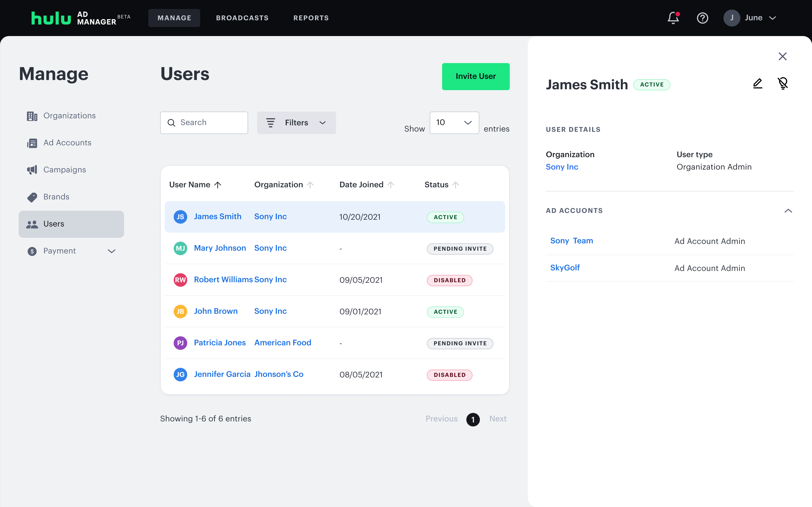Open the SkyGolf ad account link
This screenshot has height=507, width=812.
(565, 268)
